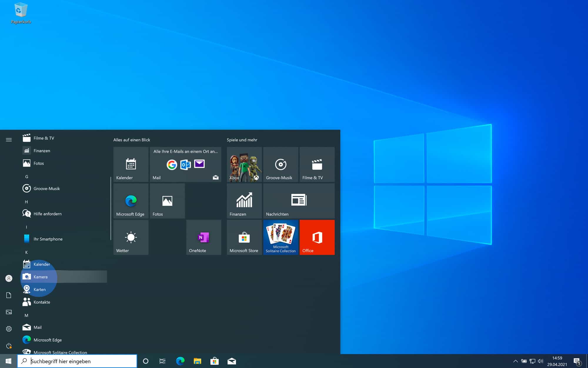Click the letter K to open alphabet index
Screen dimensions: 588x368
point(26,252)
